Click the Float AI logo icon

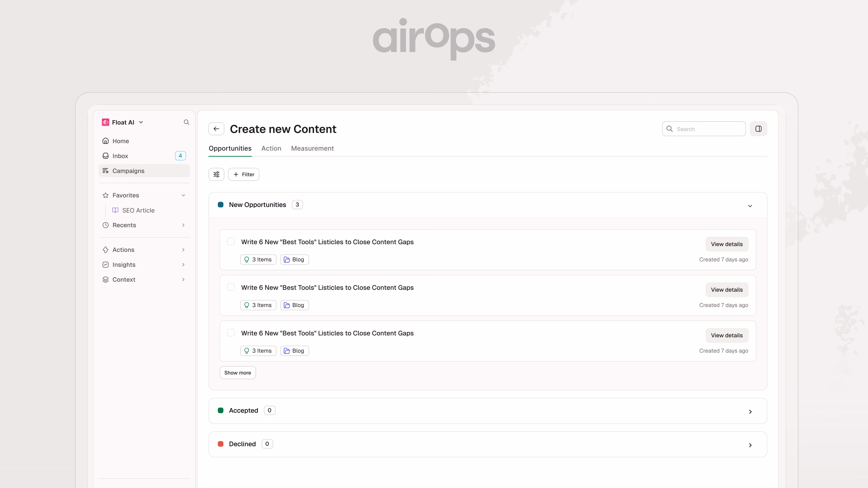click(106, 122)
